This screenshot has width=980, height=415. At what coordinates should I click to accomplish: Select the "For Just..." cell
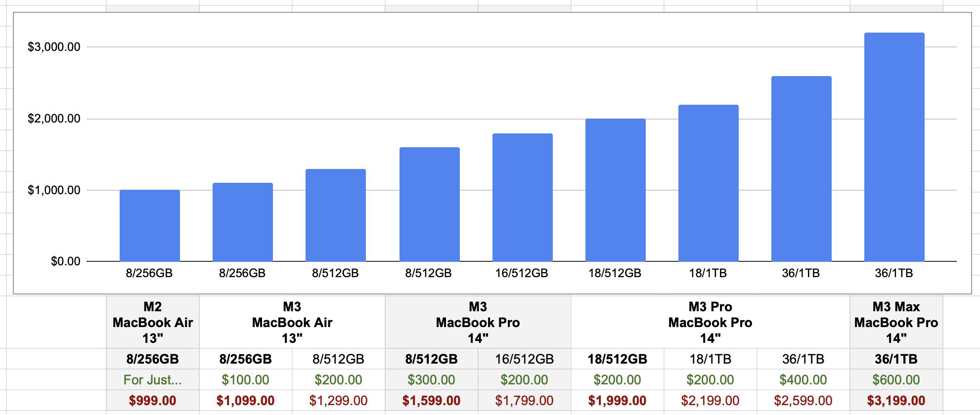click(153, 380)
